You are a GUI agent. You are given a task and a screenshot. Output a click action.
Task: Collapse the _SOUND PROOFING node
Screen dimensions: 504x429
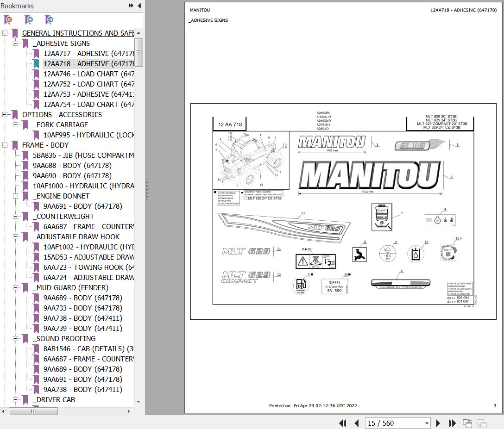[15, 338]
